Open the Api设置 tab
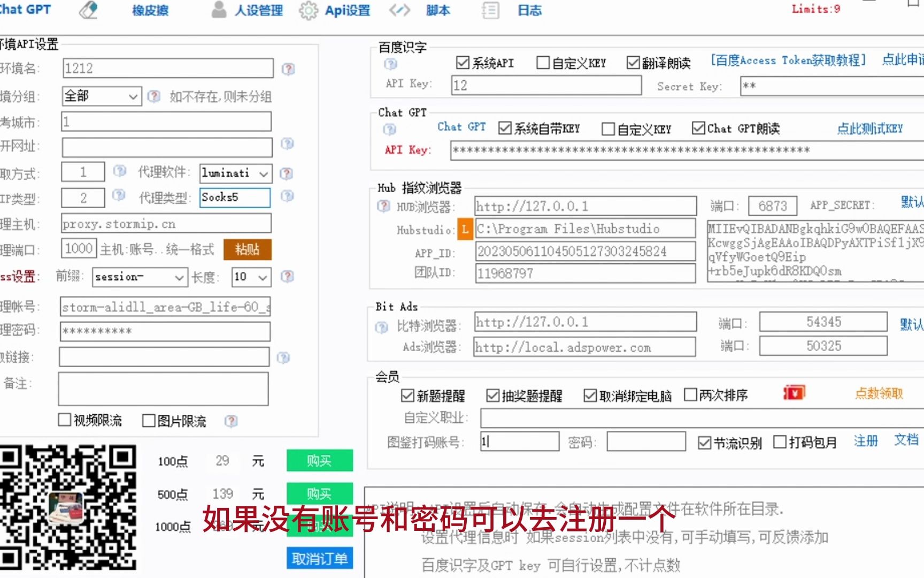 (348, 10)
